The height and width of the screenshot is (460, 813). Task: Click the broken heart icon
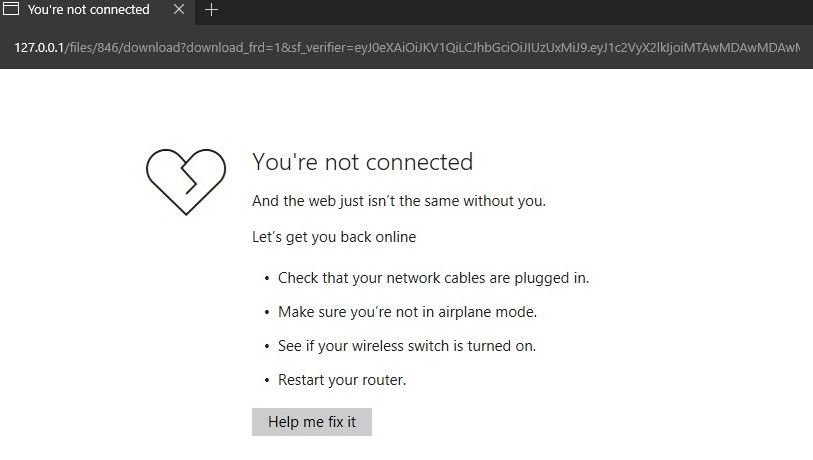coord(187,181)
